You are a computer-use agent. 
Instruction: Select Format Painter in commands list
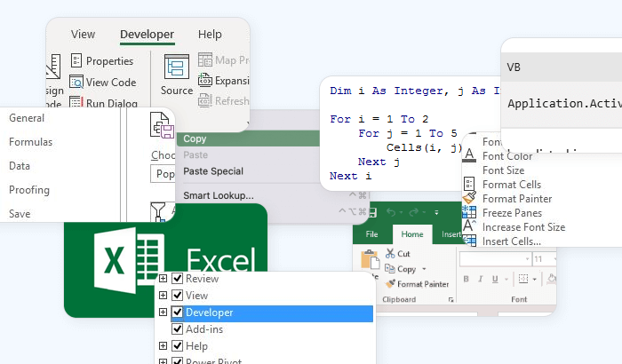pos(517,199)
